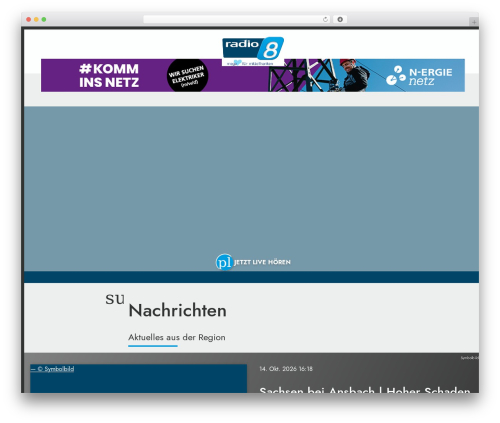Click the yellow minimize window button

(x=36, y=20)
